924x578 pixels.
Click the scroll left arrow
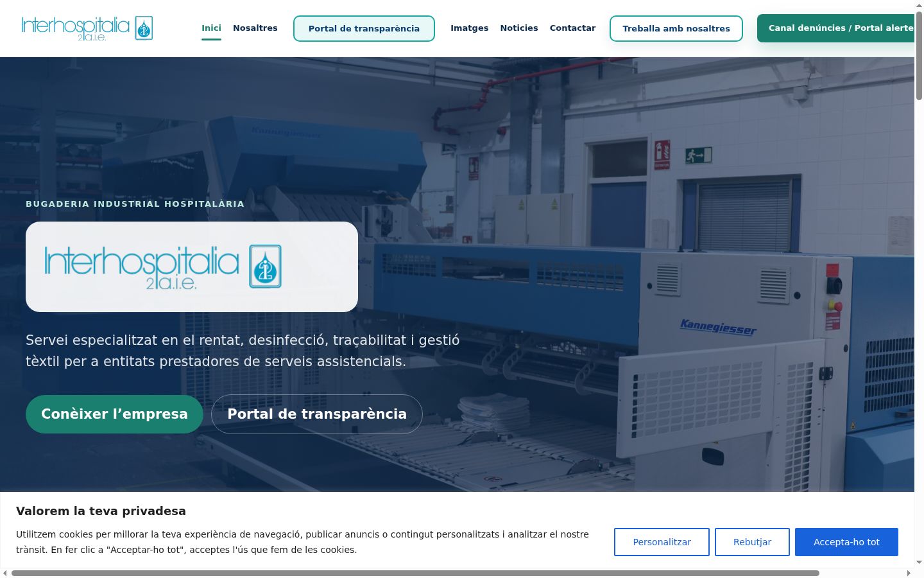(x=5, y=573)
